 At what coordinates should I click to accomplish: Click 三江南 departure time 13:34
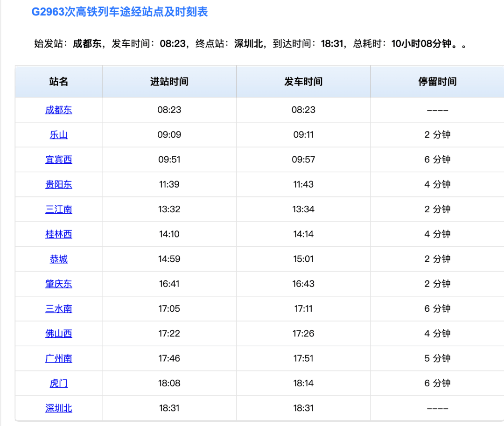pyautogui.click(x=303, y=209)
